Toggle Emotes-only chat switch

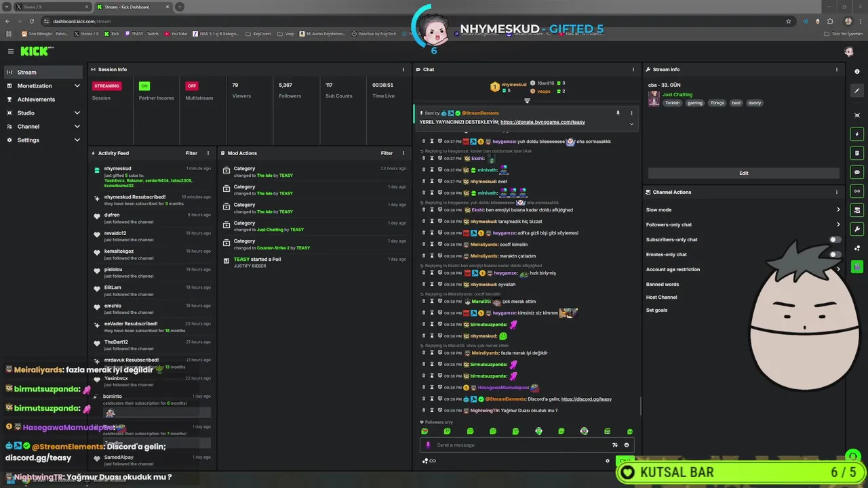pos(835,254)
